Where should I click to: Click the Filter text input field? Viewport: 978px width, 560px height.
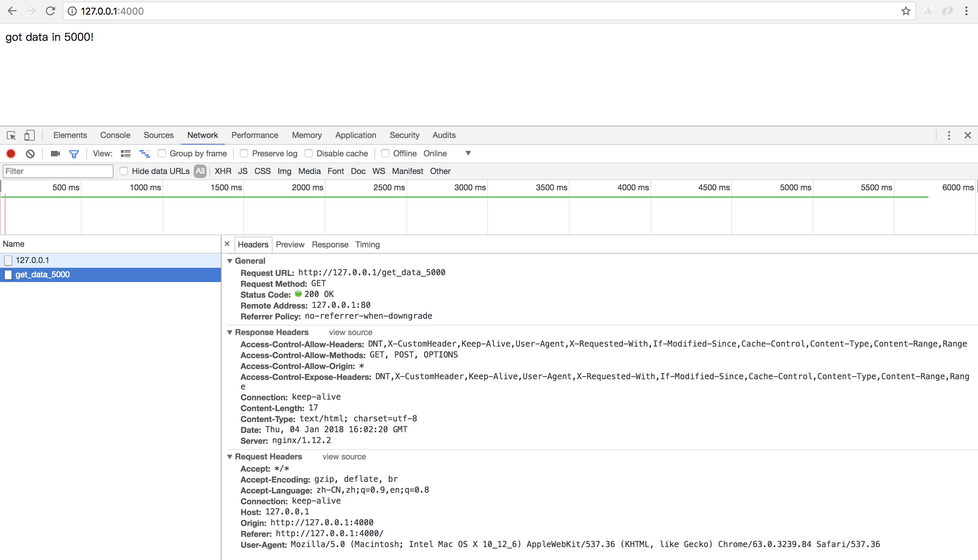click(58, 171)
